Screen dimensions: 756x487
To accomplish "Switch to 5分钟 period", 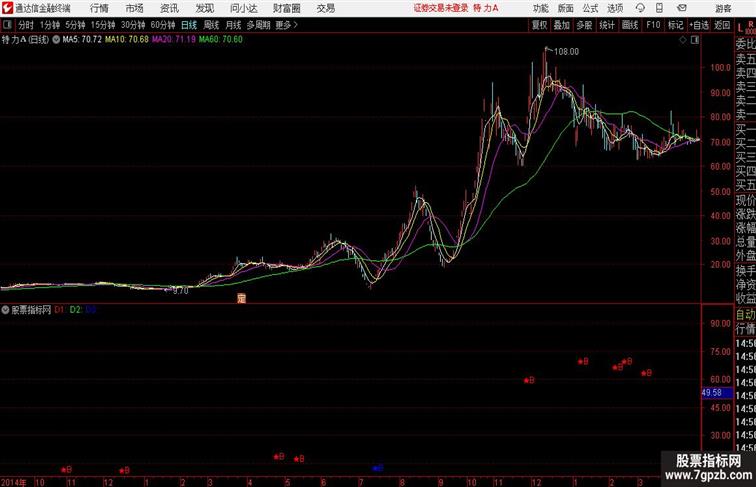I will tap(75, 25).
